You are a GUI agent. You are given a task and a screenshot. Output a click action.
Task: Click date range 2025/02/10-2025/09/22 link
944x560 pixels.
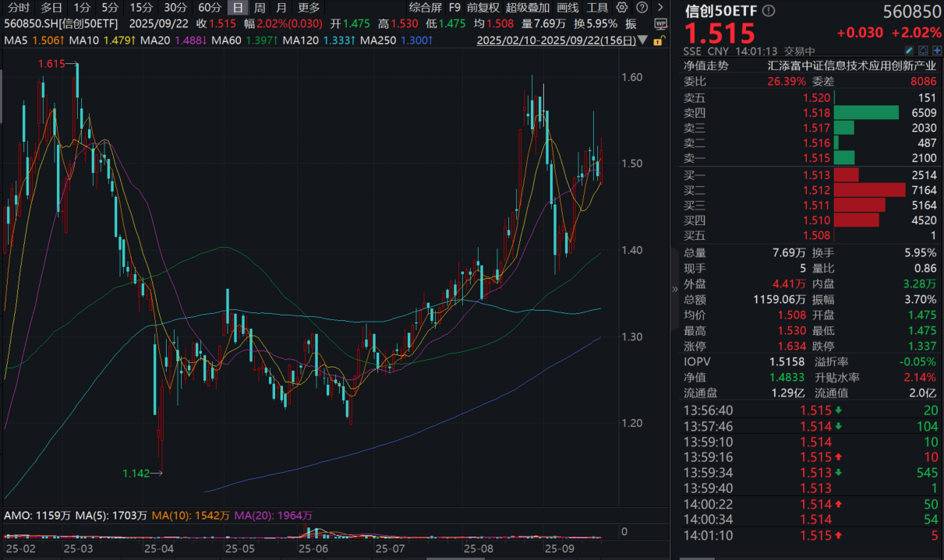click(557, 40)
